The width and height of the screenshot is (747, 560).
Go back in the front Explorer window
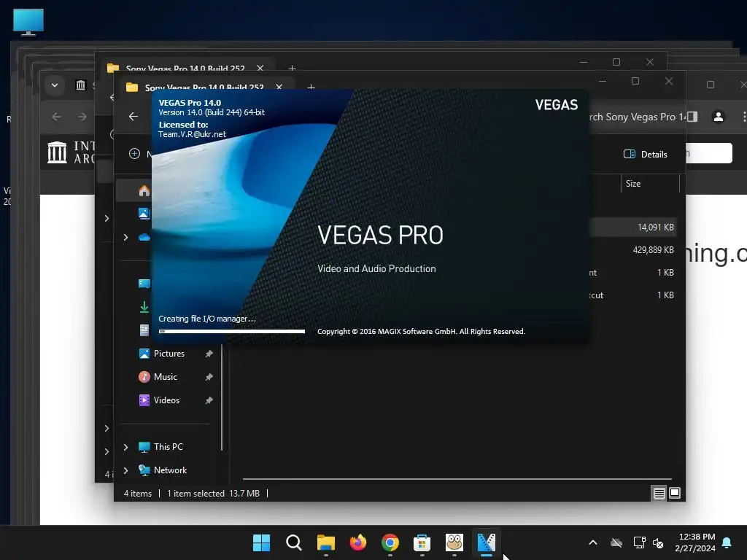[x=133, y=116]
